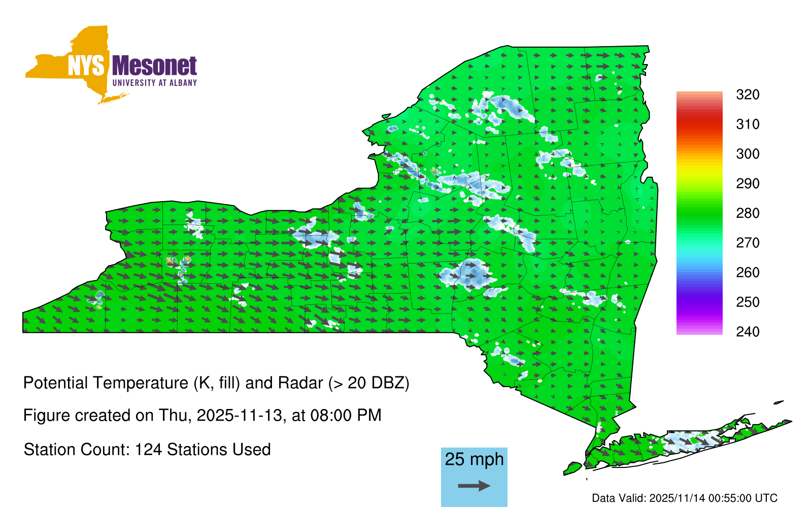Click the wind reference arrow under 25 mph

coord(474,486)
